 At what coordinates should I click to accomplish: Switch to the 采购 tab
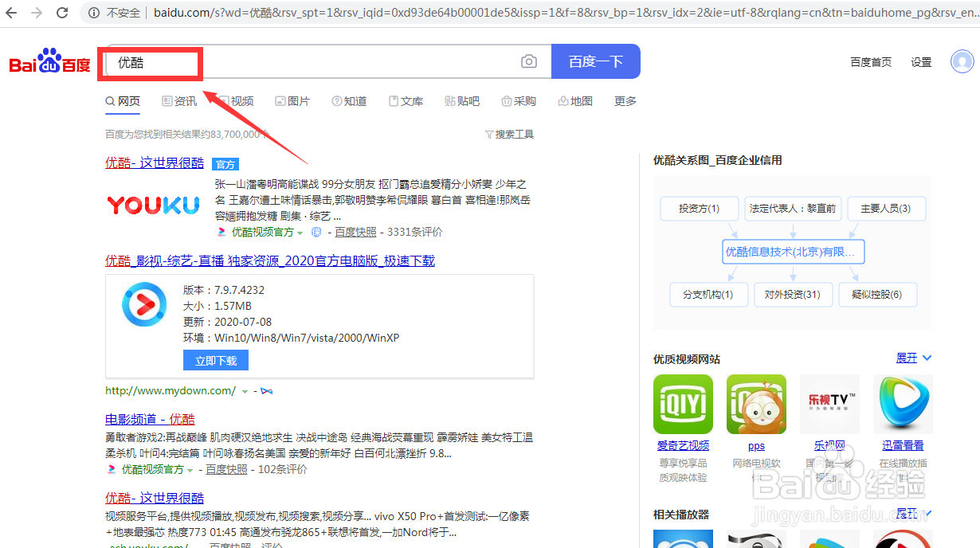[x=519, y=101]
